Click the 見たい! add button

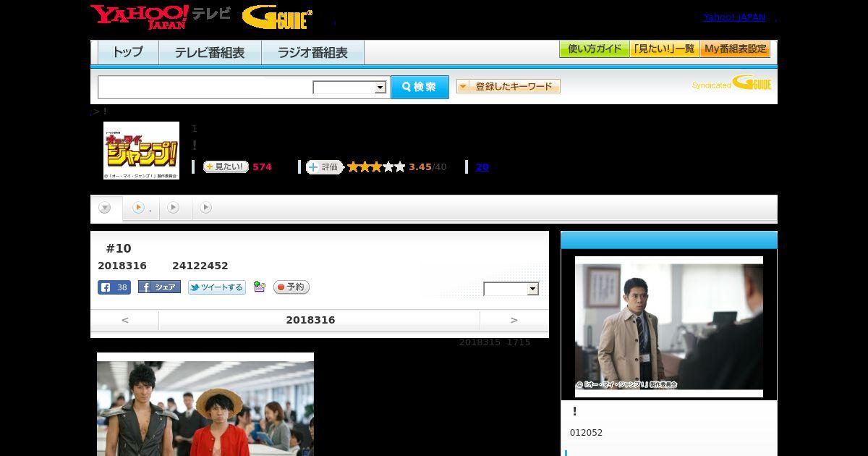(226, 166)
